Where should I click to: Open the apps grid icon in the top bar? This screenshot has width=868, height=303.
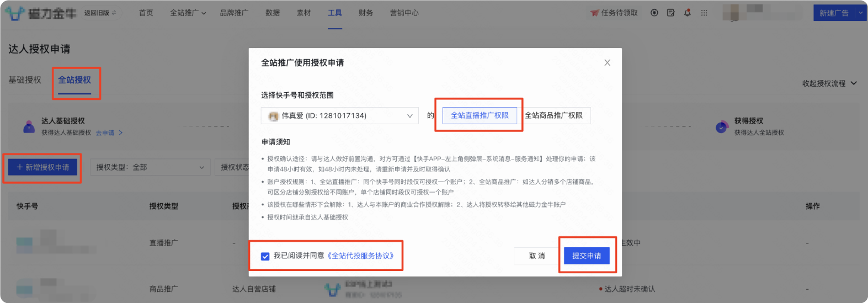tap(704, 13)
